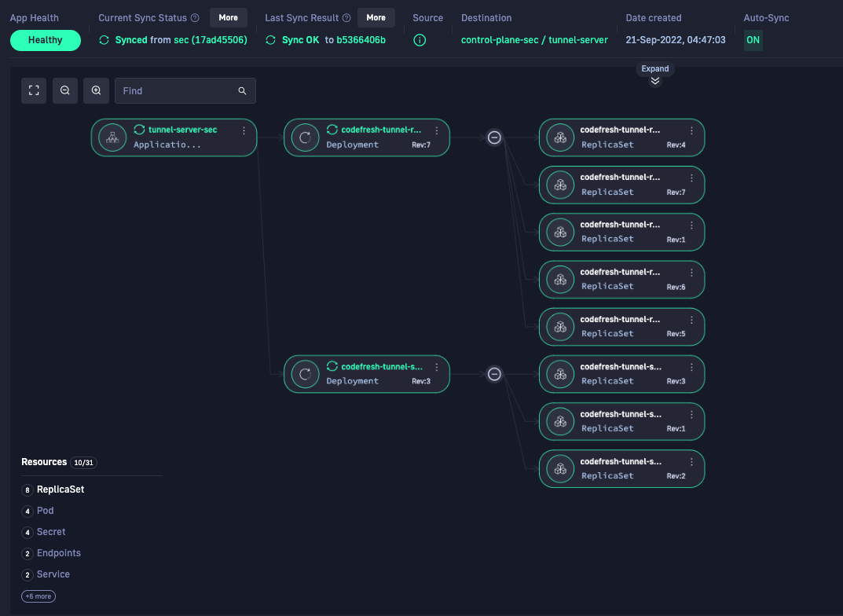Click the Healthy status badge

pos(45,40)
